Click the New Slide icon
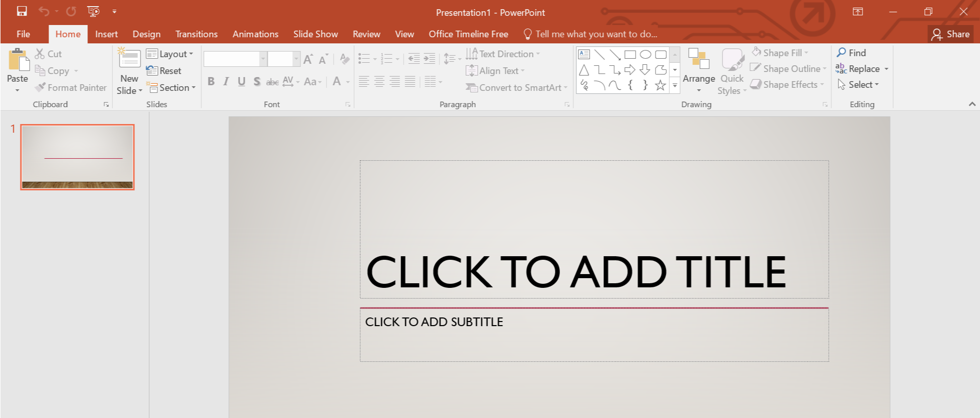Screen dimensions: 980x418 tap(129, 60)
